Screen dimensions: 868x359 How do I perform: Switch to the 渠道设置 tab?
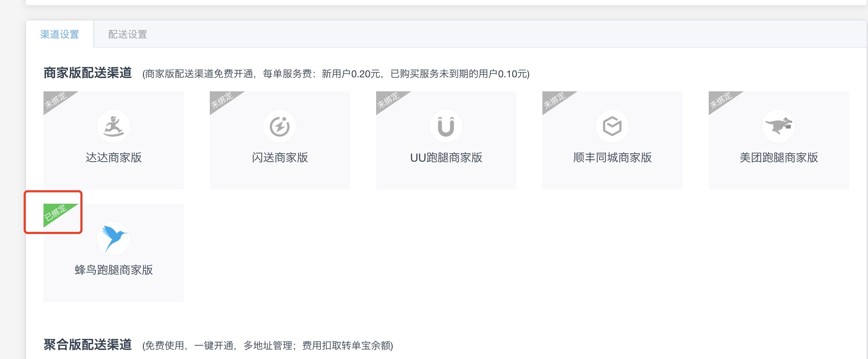(60, 34)
